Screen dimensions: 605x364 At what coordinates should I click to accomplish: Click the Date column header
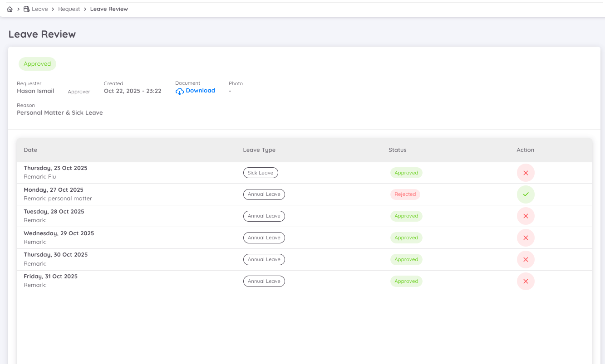tap(30, 150)
